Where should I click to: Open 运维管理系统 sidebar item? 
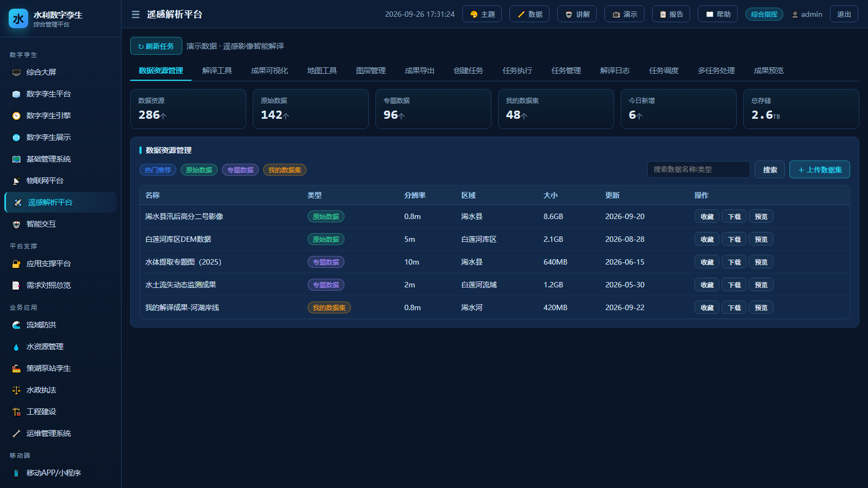[x=60, y=433]
